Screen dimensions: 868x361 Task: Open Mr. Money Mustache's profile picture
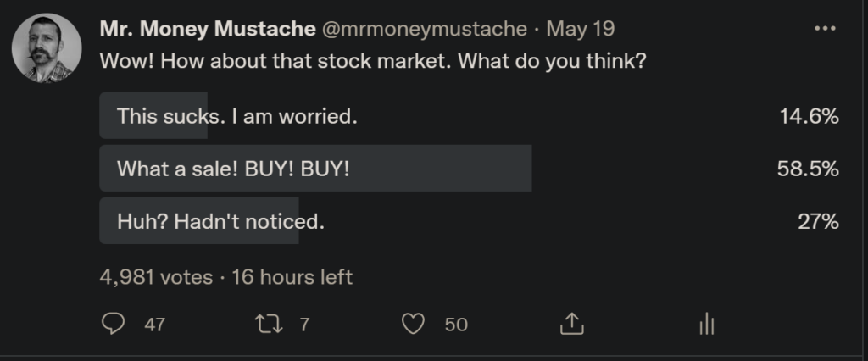(x=47, y=48)
